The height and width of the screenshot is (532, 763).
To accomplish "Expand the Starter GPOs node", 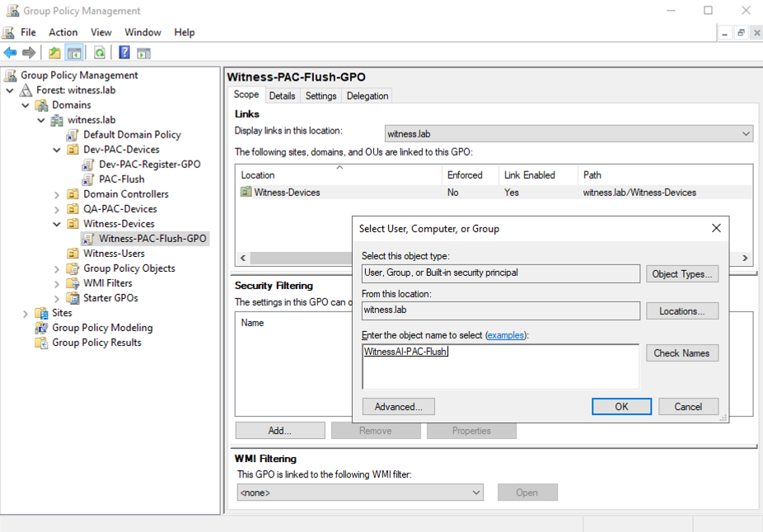I will (x=57, y=299).
